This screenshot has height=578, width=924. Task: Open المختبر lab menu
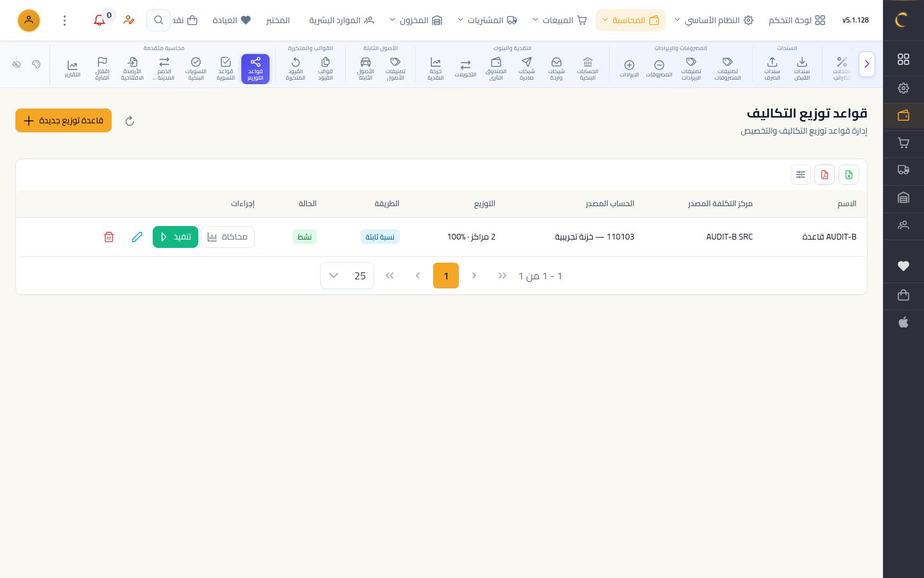pyautogui.click(x=278, y=21)
